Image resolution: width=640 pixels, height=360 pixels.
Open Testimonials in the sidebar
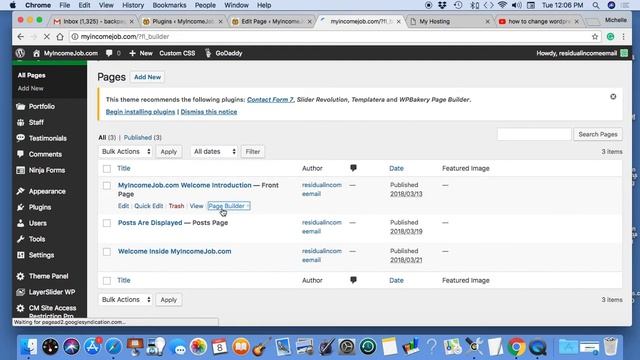tap(47, 138)
